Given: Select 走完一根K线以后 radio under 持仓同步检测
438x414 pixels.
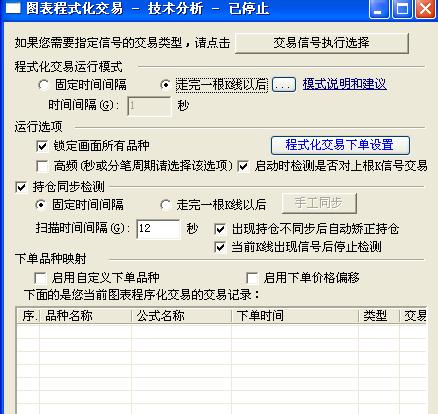Looking at the screenshot, I should coord(165,205).
